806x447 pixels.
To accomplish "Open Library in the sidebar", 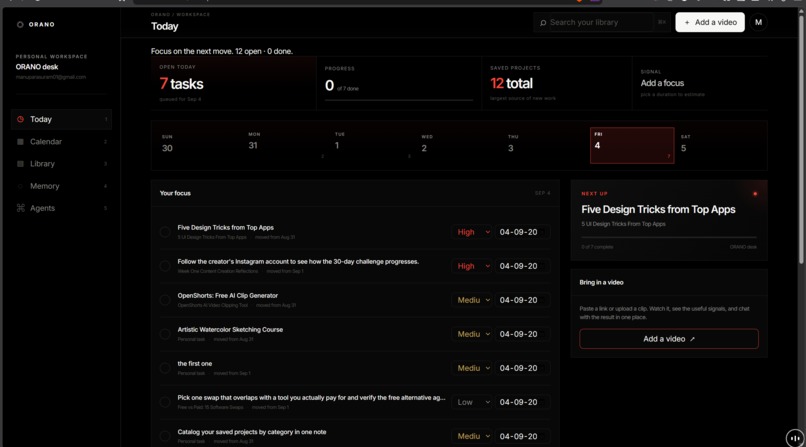I will point(61,164).
